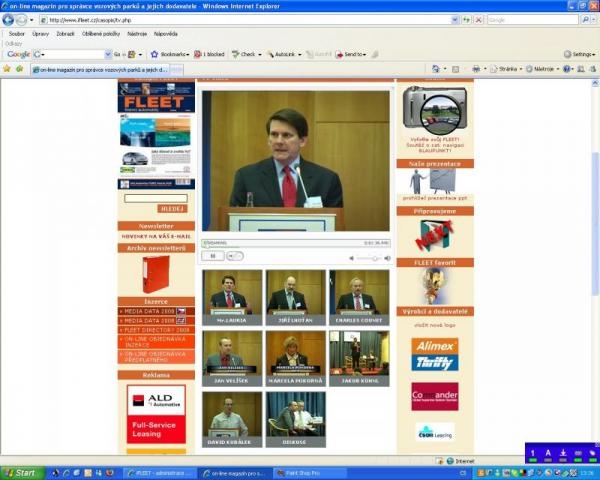
Task: Click the Send to toolbar button
Action: (351, 54)
